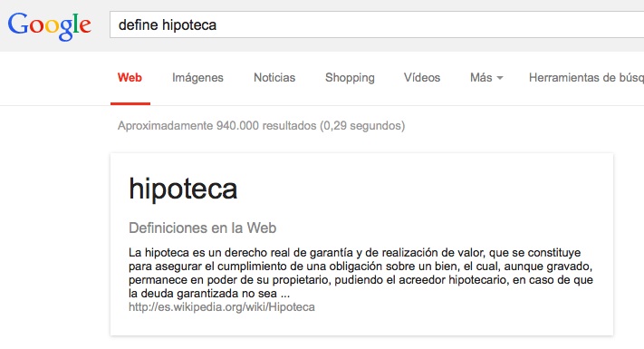Open the es.wikipedia.org/wiki/Hipoteca link
The width and height of the screenshot is (644, 349).
click(222, 307)
